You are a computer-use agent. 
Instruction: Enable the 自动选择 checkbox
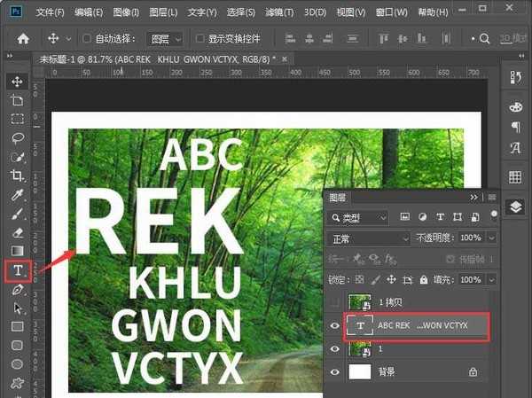coord(87,39)
